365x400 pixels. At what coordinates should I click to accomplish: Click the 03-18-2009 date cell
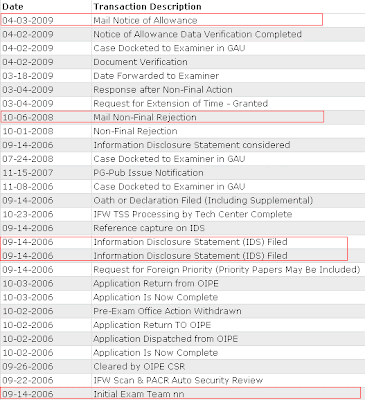28,76
